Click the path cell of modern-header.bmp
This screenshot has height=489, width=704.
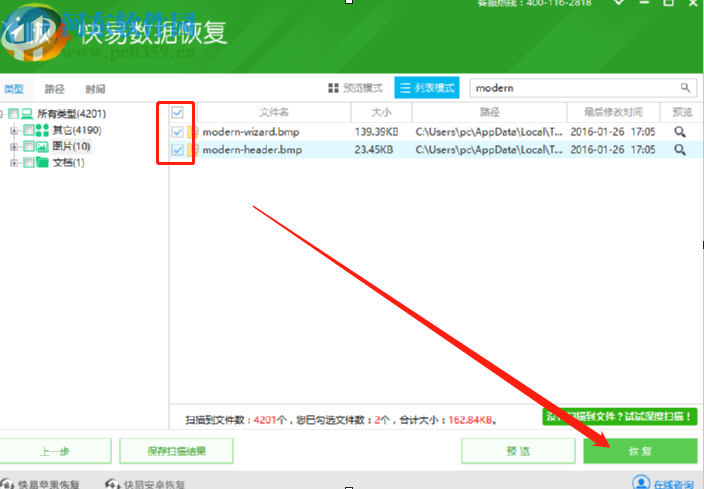[x=489, y=150]
